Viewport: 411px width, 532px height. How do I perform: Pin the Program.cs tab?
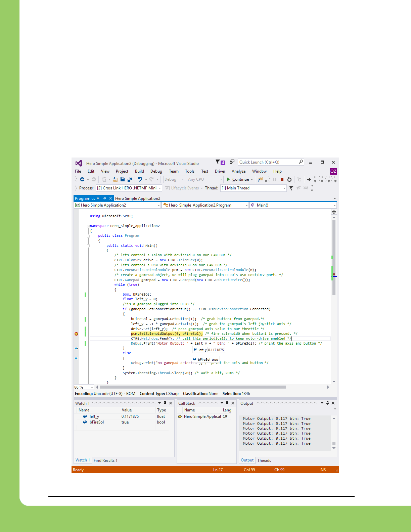tap(104, 198)
